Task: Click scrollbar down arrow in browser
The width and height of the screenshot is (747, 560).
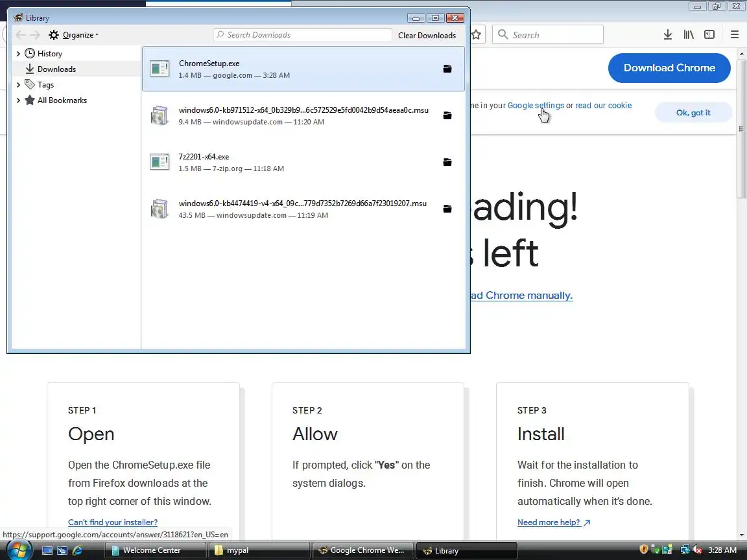Action: pyautogui.click(x=741, y=535)
